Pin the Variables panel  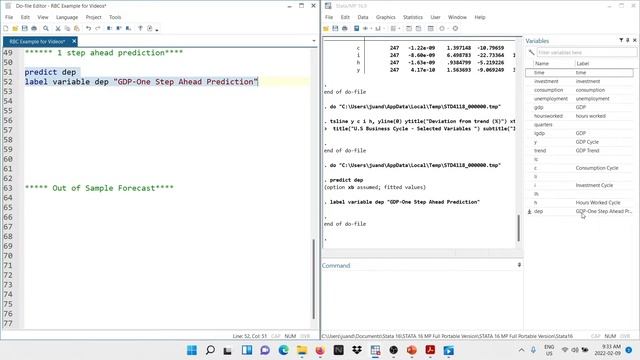[628, 40]
